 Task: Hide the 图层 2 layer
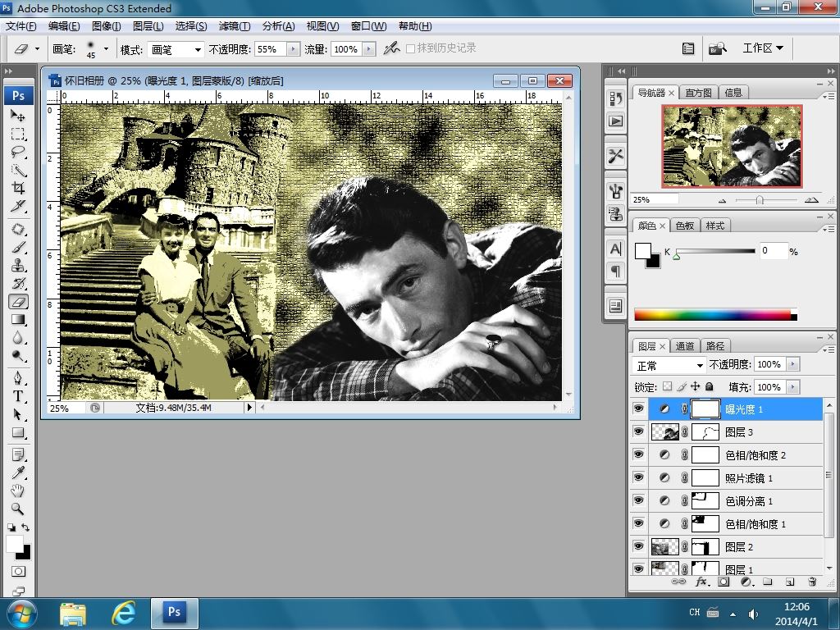(x=638, y=546)
